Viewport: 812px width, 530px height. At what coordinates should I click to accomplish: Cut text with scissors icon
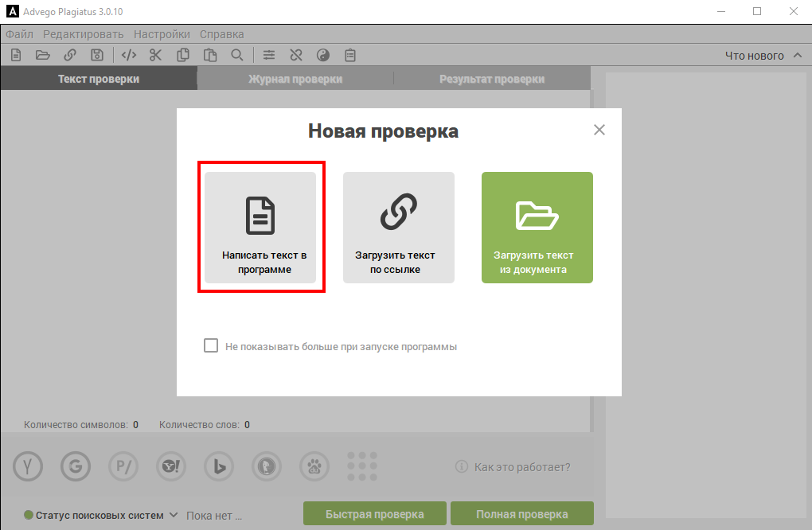pyautogui.click(x=155, y=55)
